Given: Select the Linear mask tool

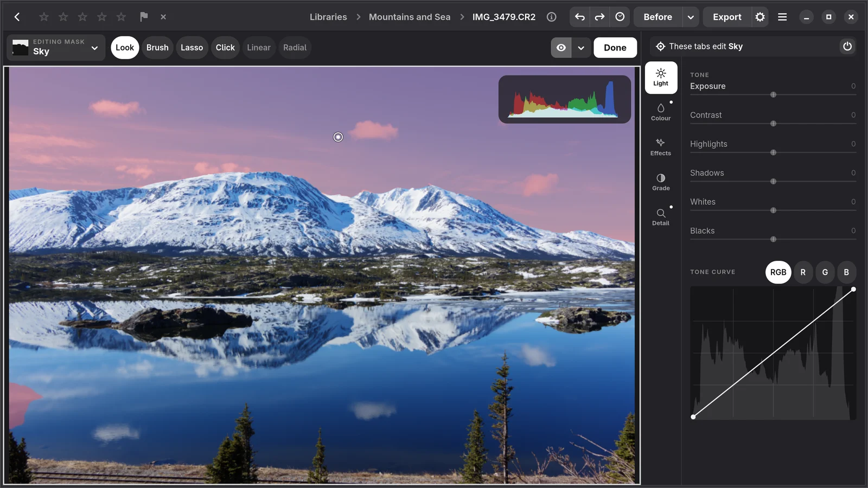Looking at the screenshot, I should 259,48.
